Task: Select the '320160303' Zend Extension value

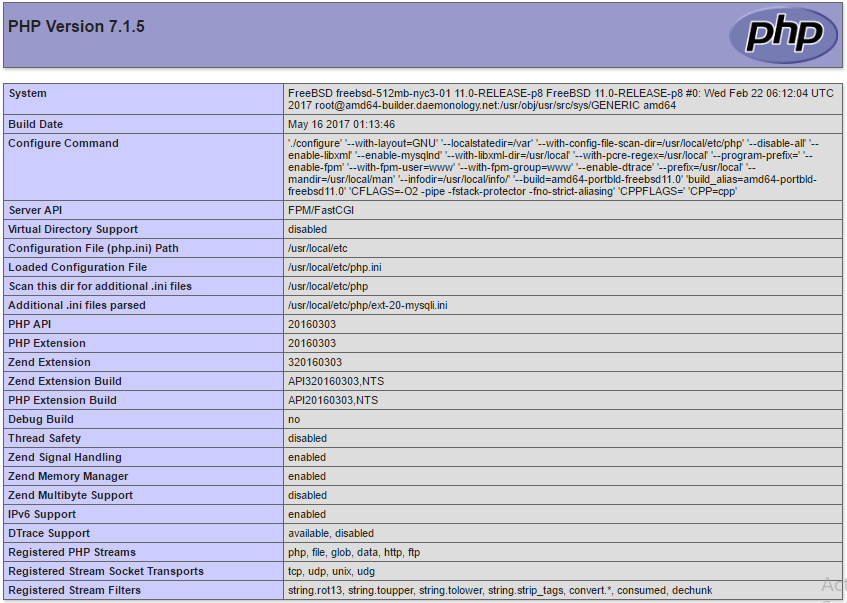Action: point(315,362)
